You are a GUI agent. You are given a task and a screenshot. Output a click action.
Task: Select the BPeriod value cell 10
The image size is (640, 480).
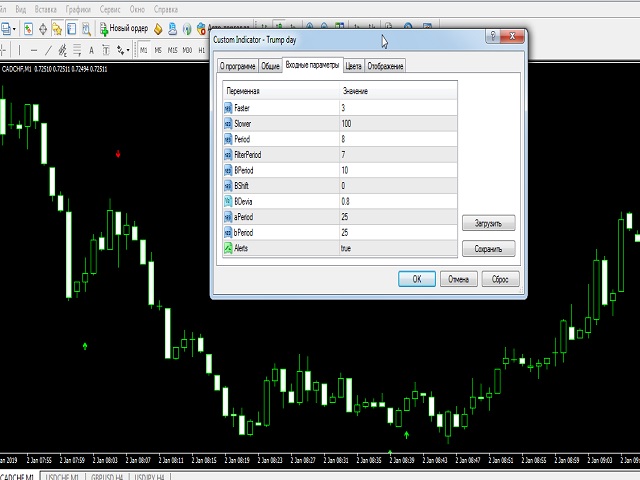pos(398,170)
